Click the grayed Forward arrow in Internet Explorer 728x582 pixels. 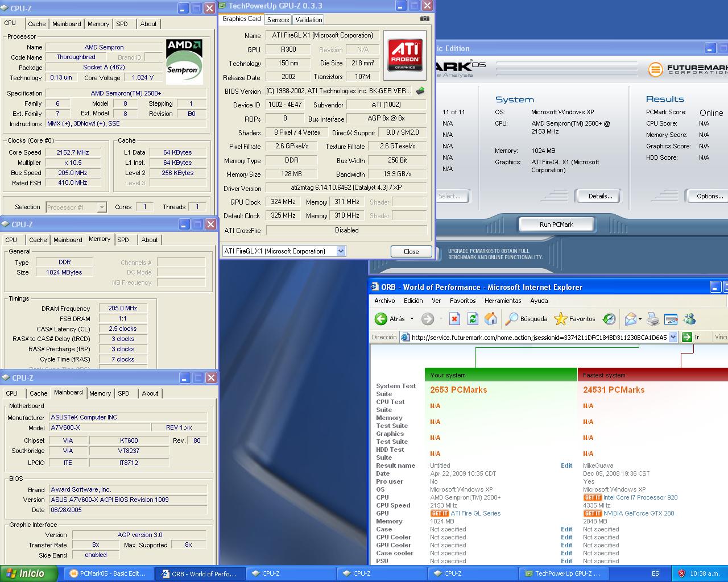coord(428,319)
